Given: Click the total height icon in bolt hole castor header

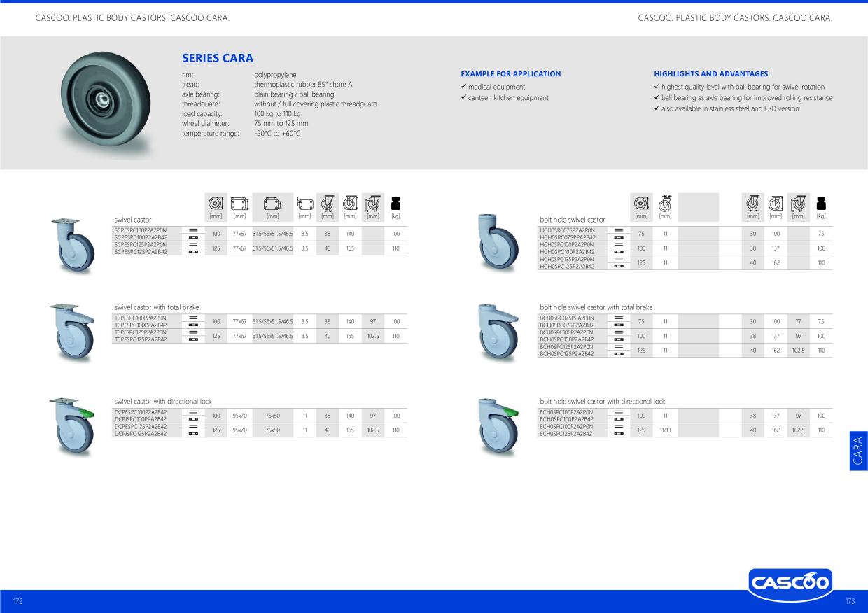Looking at the screenshot, I should 776,203.
